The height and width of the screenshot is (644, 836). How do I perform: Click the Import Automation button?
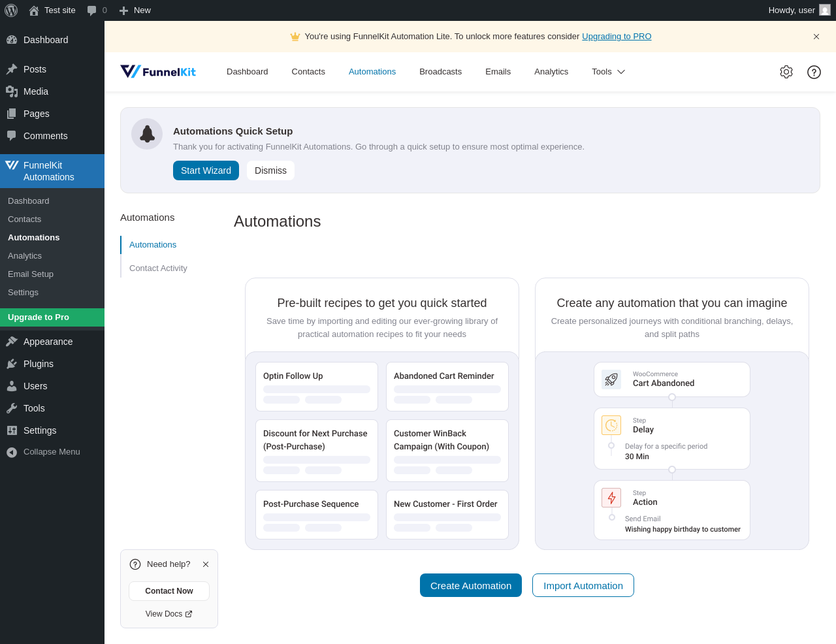click(583, 585)
